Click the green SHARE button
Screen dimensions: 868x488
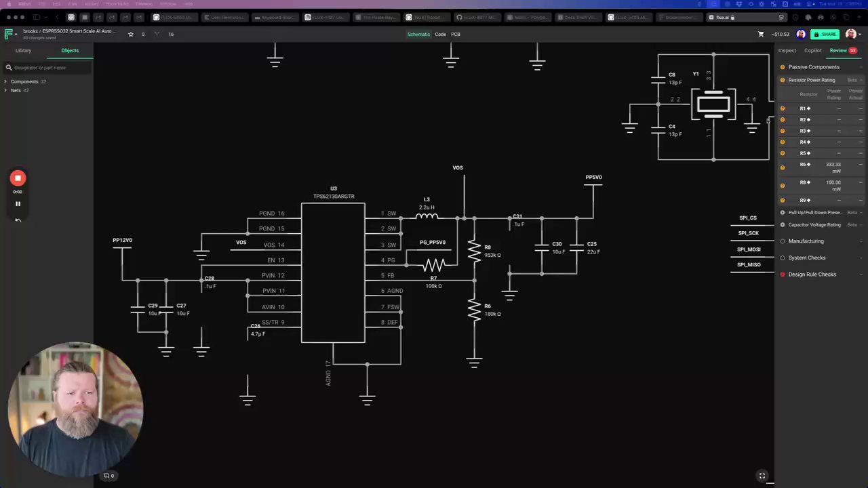[x=825, y=34]
